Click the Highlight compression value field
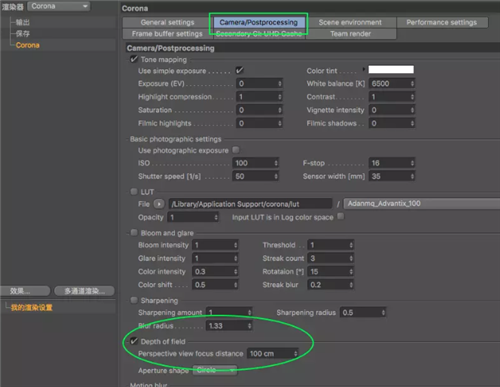The height and width of the screenshot is (387, 500). pos(259,97)
